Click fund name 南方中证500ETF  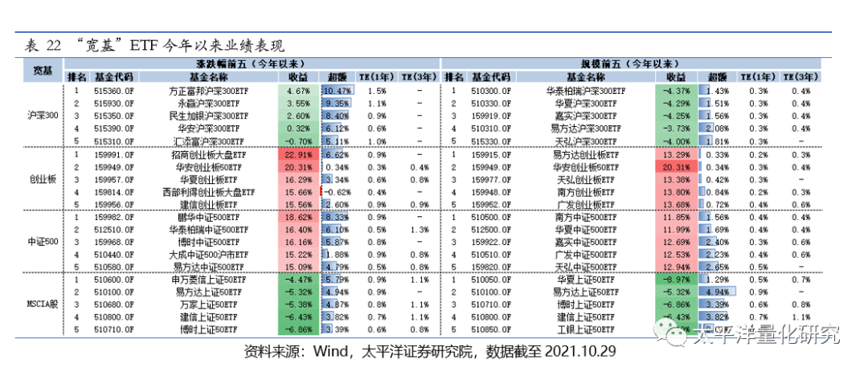pyautogui.click(x=586, y=218)
